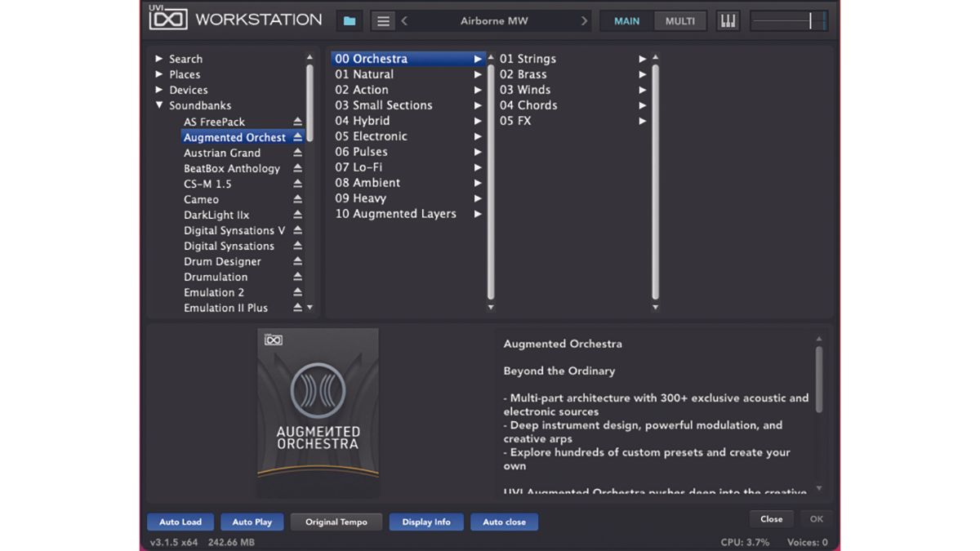This screenshot has height=551, width=980.
Task: Expand the Devices tree section
Action: pos(160,90)
